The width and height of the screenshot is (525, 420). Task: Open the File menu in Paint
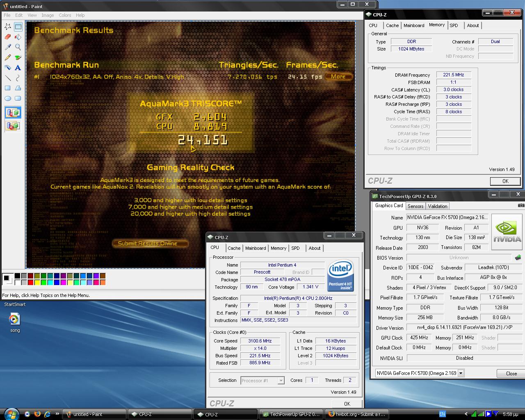click(x=7, y=15)
